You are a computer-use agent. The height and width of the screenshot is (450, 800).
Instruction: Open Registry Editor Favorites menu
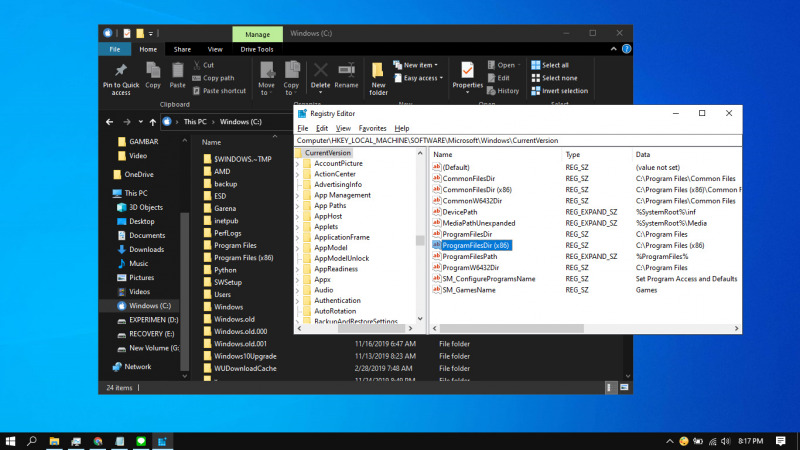[372, 129]
